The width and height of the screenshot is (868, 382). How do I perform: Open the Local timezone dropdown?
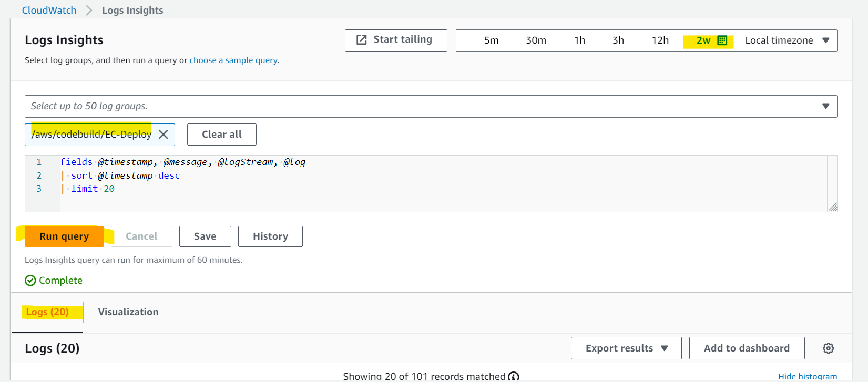coord(788,40)
